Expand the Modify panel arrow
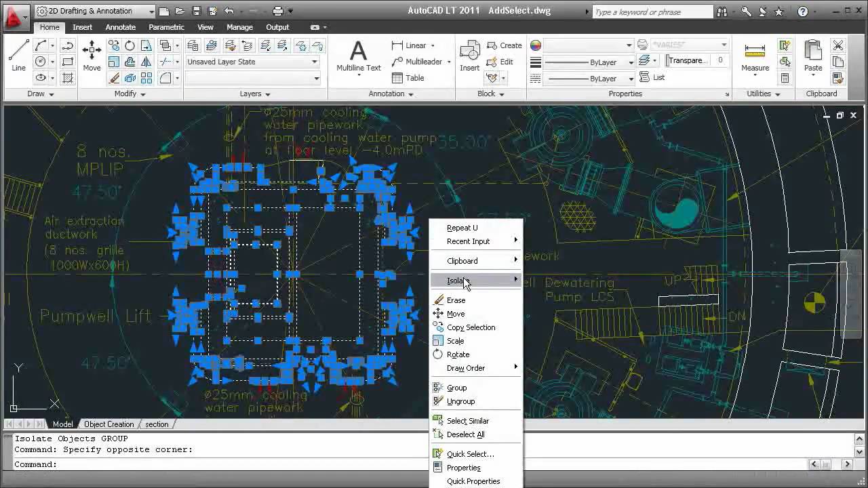 click(142, 94)
